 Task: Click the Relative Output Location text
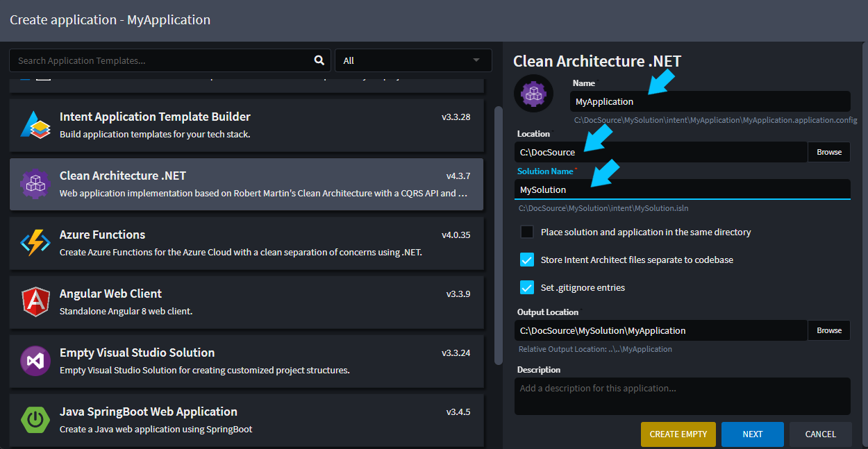tap(595, 349)
